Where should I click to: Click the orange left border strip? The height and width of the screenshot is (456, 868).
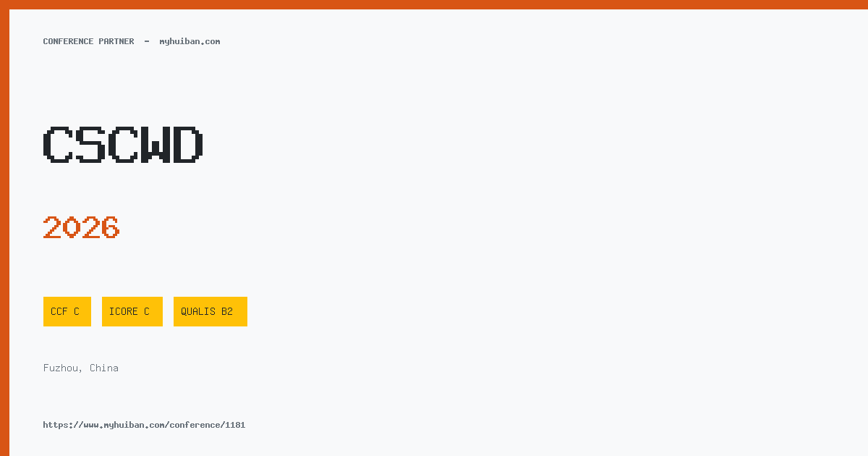click(4, 232)
